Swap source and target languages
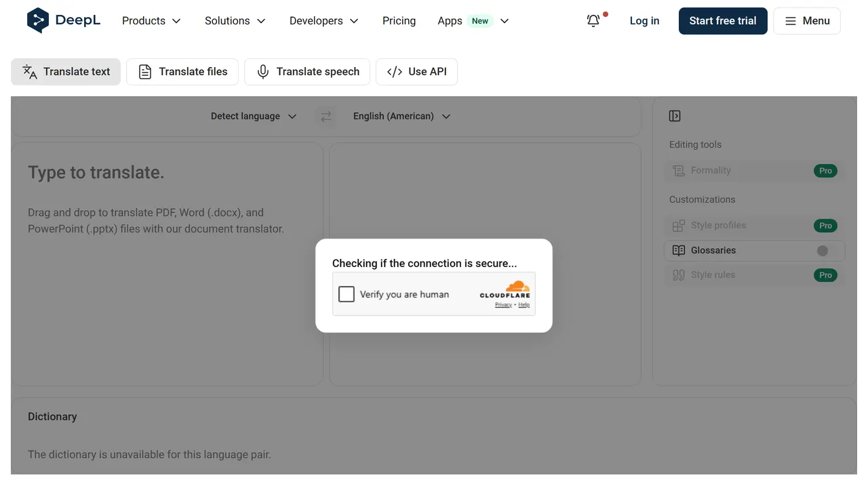Screen dimensions: 868x488 pos(326,117)
